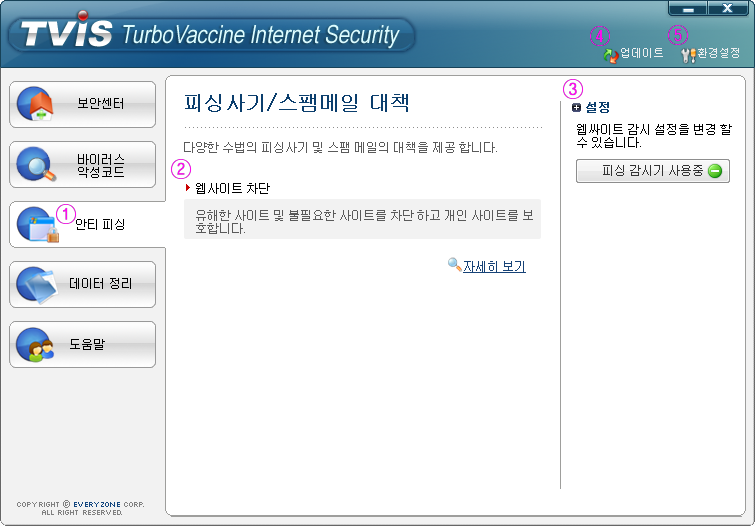
Task: Click the 환경설정 tools icon
Action: pos(688,55)
